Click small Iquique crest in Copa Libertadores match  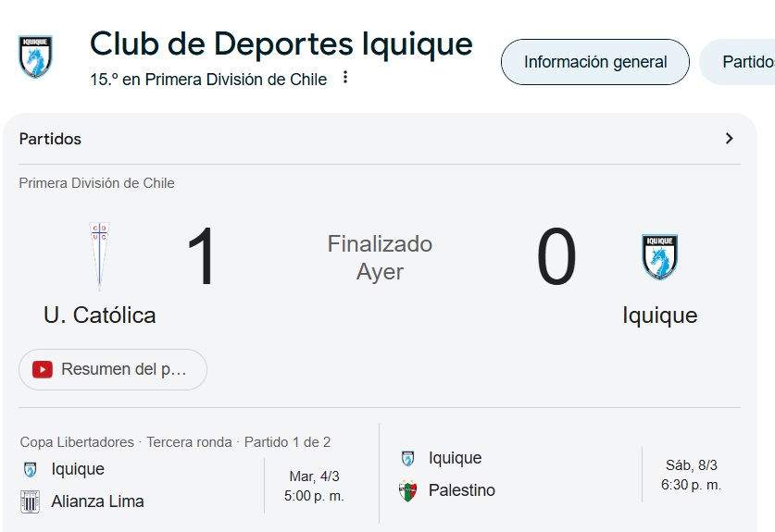[31, 469]
